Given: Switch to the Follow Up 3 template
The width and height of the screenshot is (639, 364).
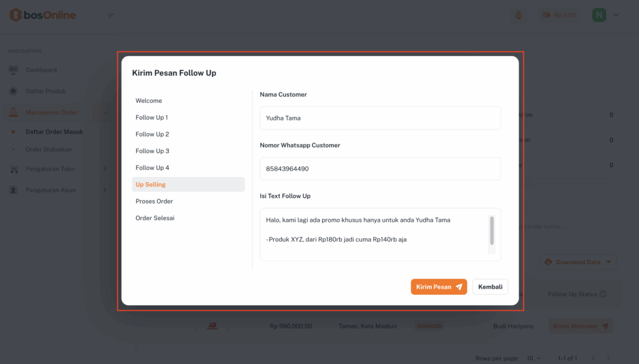Looking at the screenshot, I should pyautogui.click(x=152, y=151).
